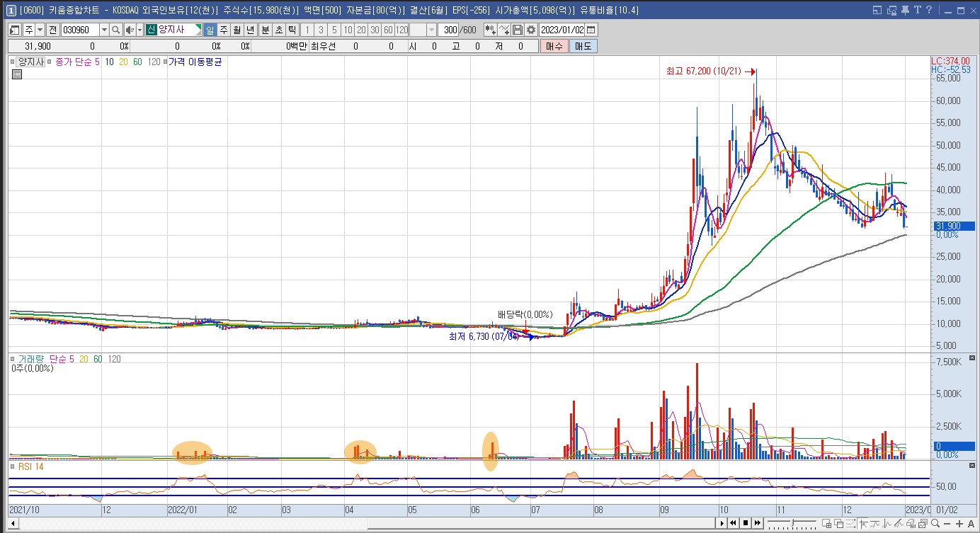Zoom in chart with plus icon
Viewport: 980px width, 533px height.
[x=959, y=523]
